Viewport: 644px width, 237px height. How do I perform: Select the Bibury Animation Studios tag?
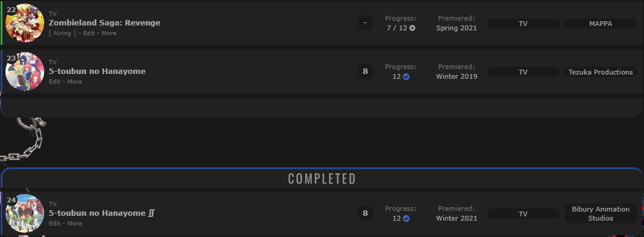click(600, 213)
